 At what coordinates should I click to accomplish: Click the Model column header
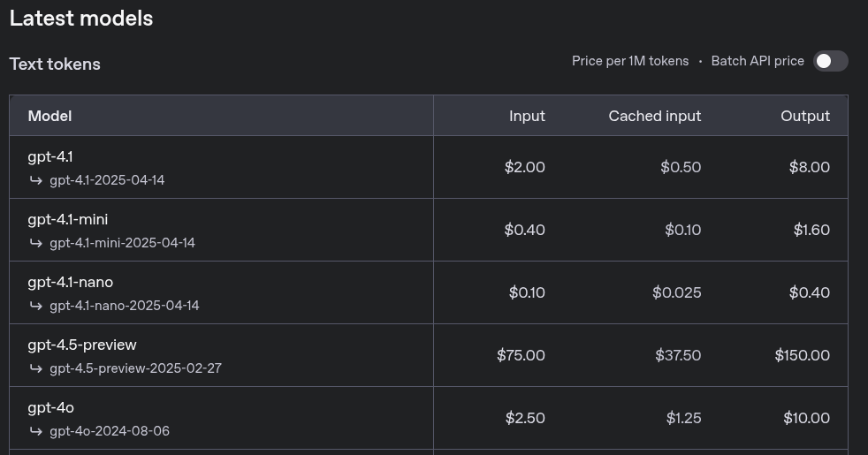point(49,116)
